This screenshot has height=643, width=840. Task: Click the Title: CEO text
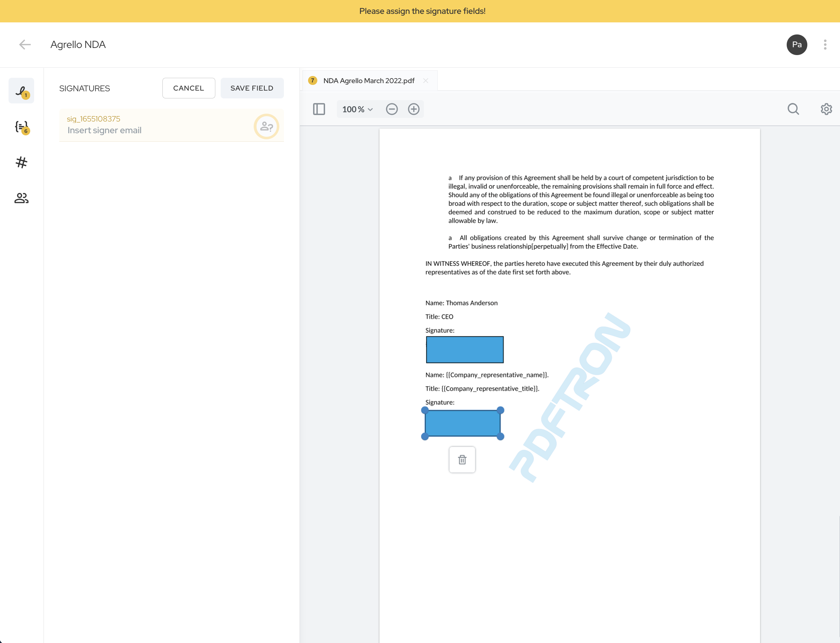coord(439,317)
